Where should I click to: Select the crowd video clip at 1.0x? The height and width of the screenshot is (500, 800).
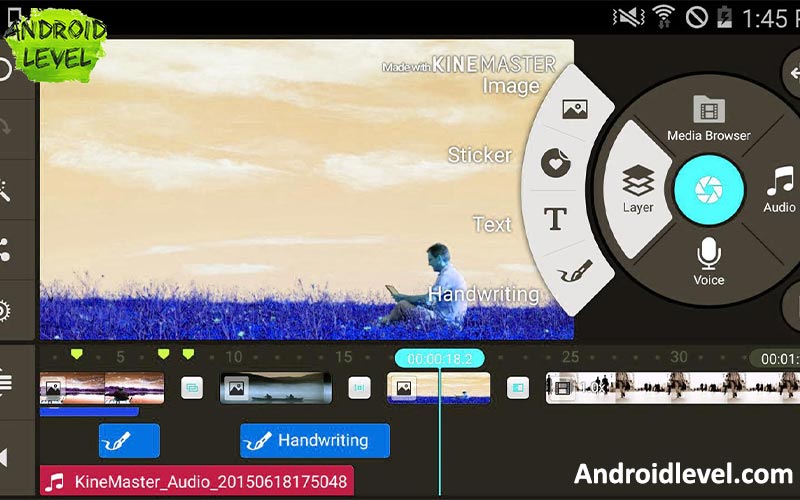point(672,388)
